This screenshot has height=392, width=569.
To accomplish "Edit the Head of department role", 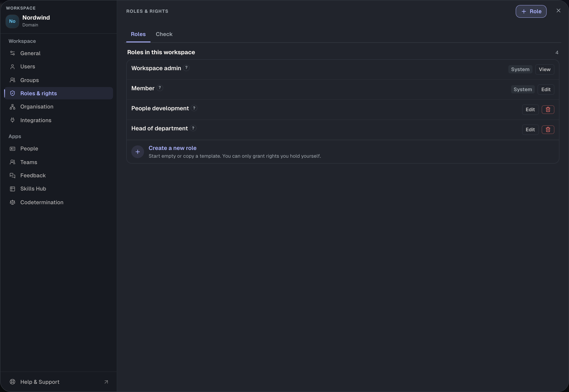I will 530,130.
